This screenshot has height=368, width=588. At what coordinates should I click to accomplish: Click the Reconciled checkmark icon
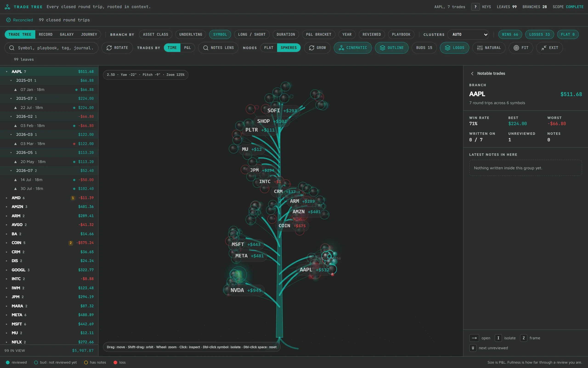tap(8, 20)
